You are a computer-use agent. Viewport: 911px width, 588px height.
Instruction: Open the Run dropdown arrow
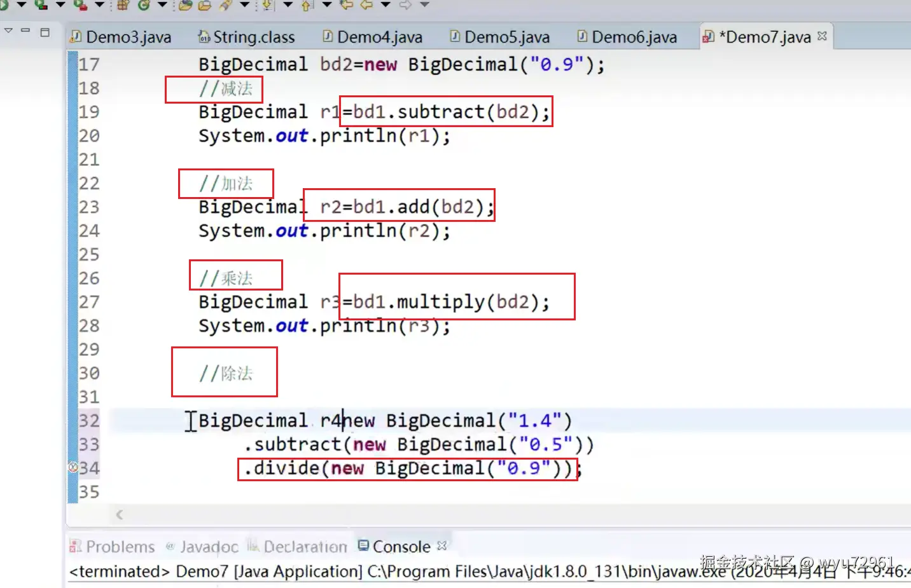pyautogui.click(x=21, y=4)
